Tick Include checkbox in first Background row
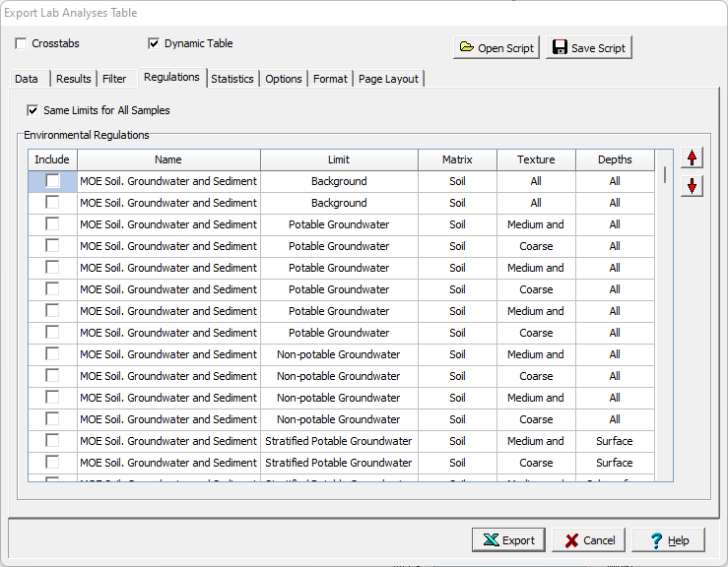The image size is (728, 567). coord(52,181)
